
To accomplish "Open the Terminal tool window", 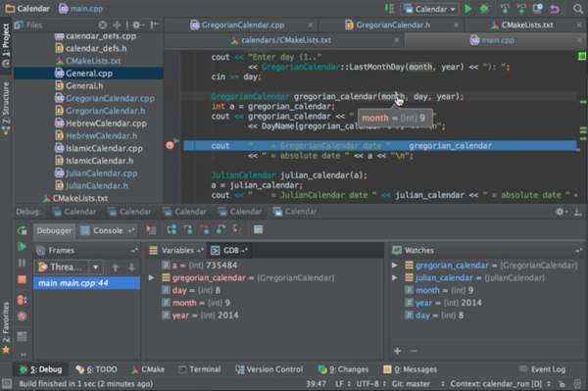I will (x=200, y=369).
